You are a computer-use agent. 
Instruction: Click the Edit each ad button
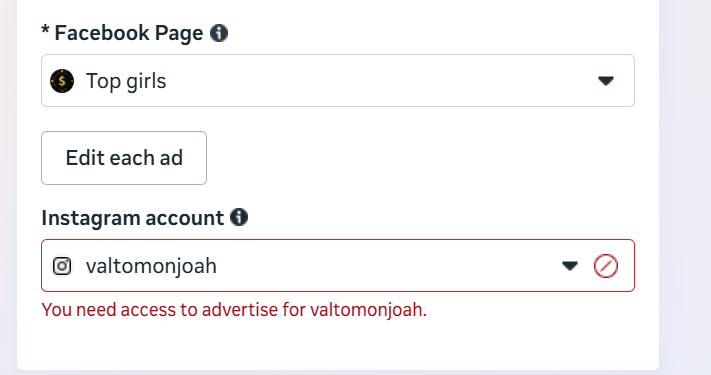coord(124,158)
